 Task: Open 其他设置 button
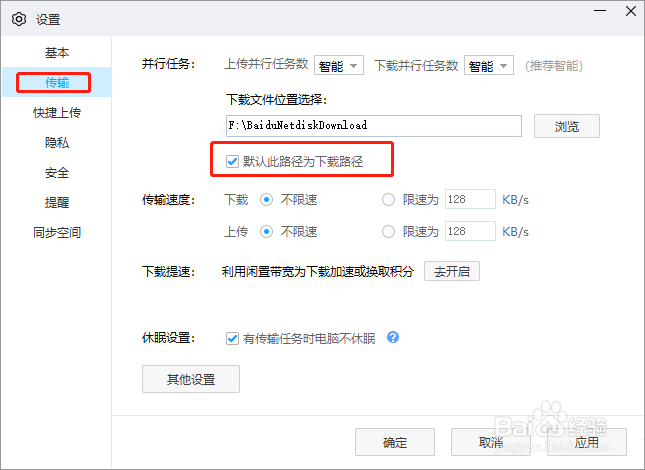point(191,379)
